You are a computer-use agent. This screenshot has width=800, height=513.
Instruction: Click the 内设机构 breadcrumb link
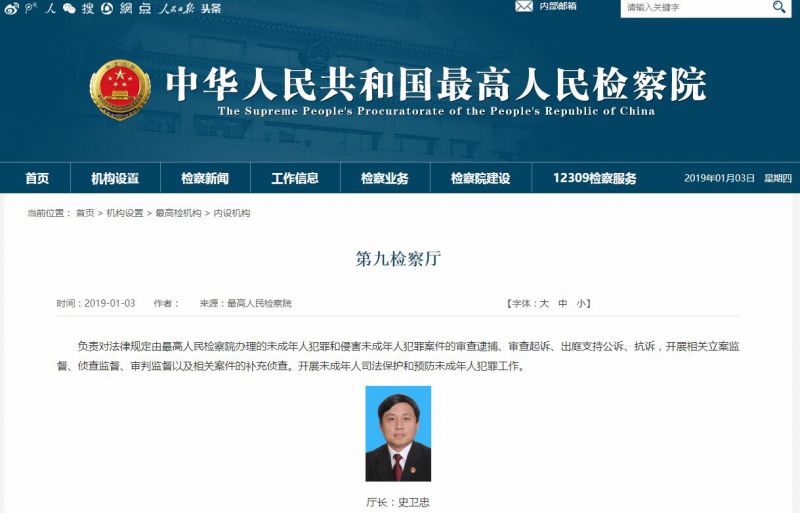point(232,213)
